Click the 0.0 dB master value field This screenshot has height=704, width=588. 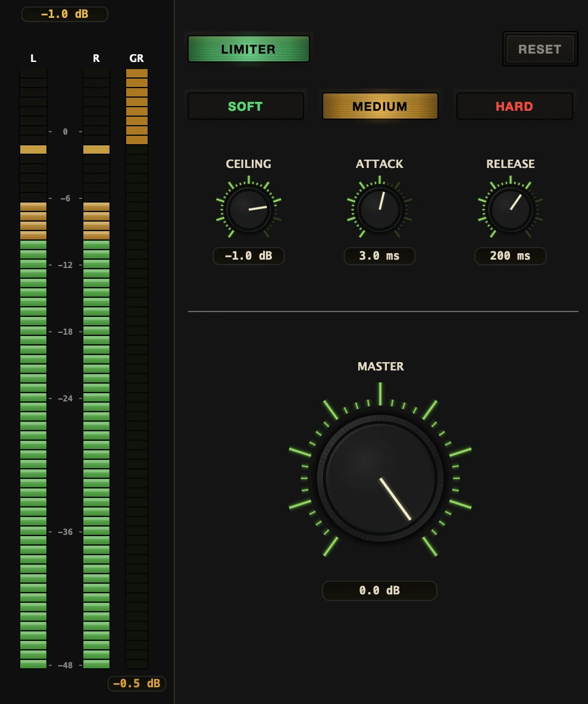pyautogui.click(x=380, y=590)
